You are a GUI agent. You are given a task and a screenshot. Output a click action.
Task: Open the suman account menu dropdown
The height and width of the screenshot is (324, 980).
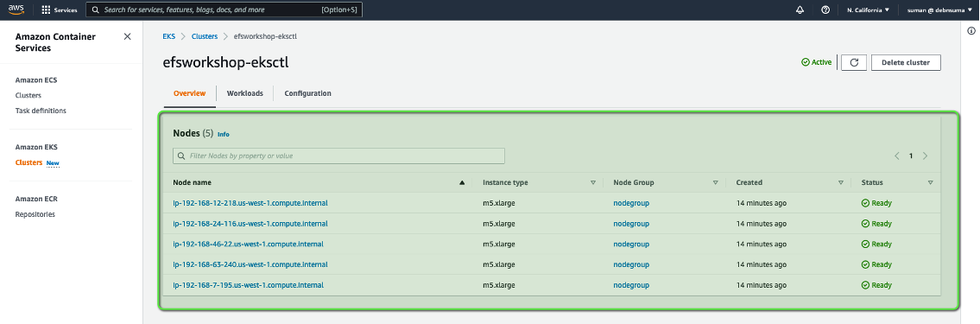(939, 10)
